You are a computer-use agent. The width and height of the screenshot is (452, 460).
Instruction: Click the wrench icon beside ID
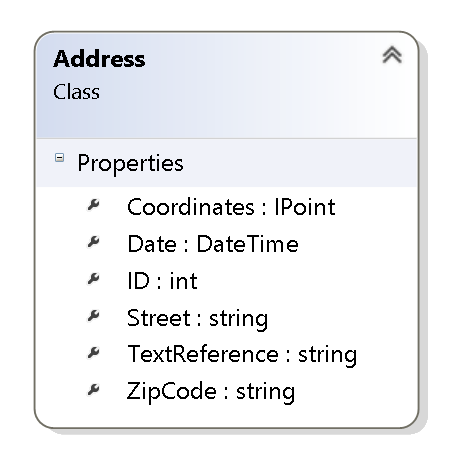(94, 279)
